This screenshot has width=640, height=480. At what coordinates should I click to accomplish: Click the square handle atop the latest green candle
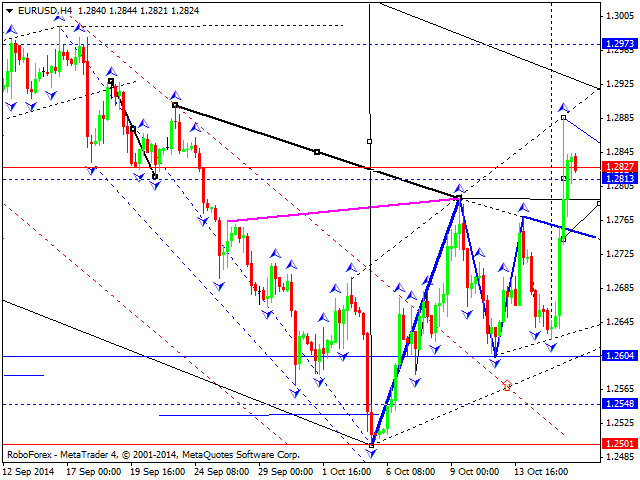564,118
